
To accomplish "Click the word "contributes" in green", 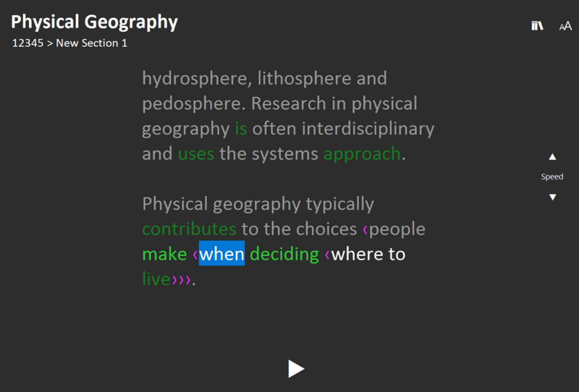I will 189,229.
